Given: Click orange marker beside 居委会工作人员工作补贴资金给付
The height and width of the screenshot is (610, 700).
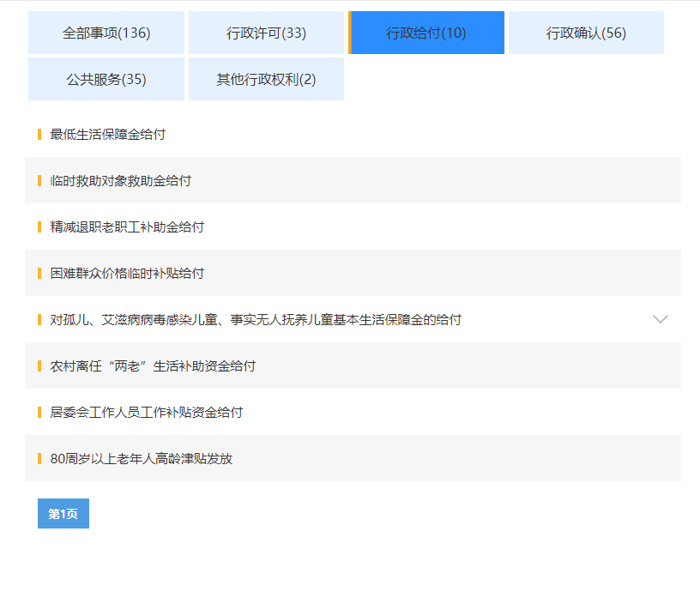Looking at the screenshot, I should [x=39, y=413].
